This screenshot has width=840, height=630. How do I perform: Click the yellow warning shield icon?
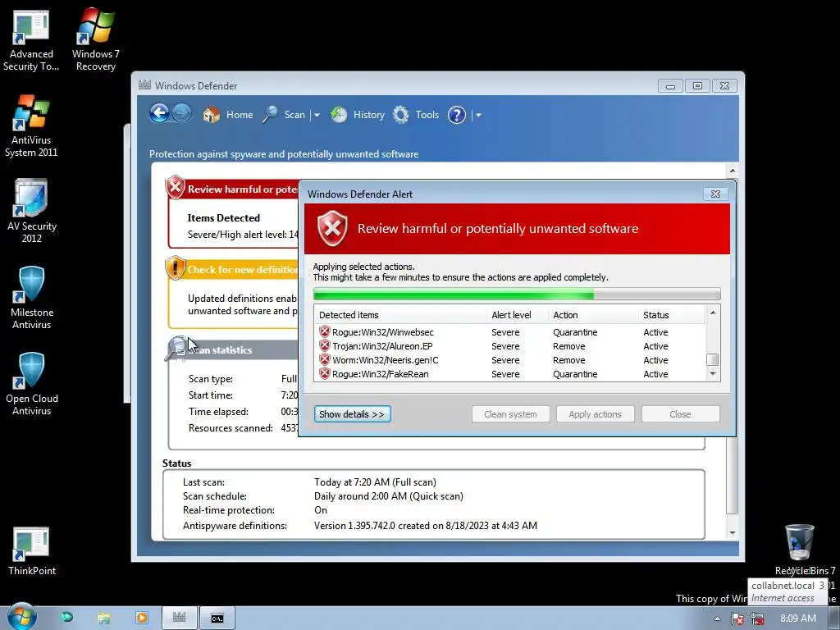[x=176, y=268]
